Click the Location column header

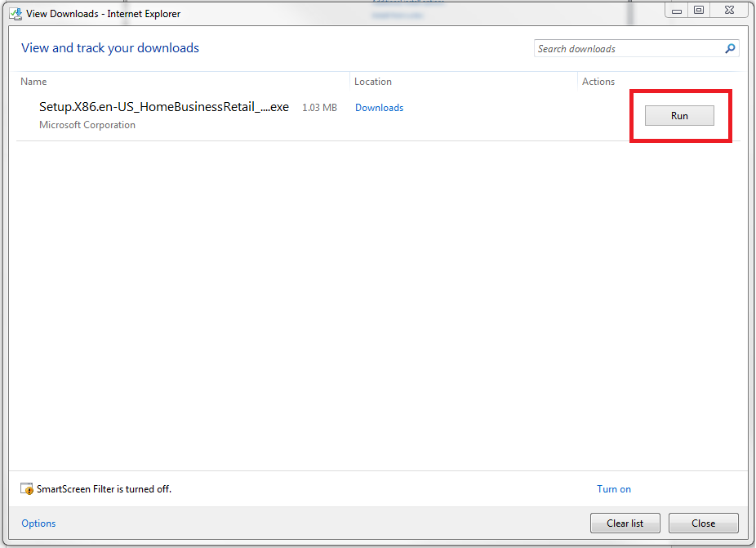point(373,82)
